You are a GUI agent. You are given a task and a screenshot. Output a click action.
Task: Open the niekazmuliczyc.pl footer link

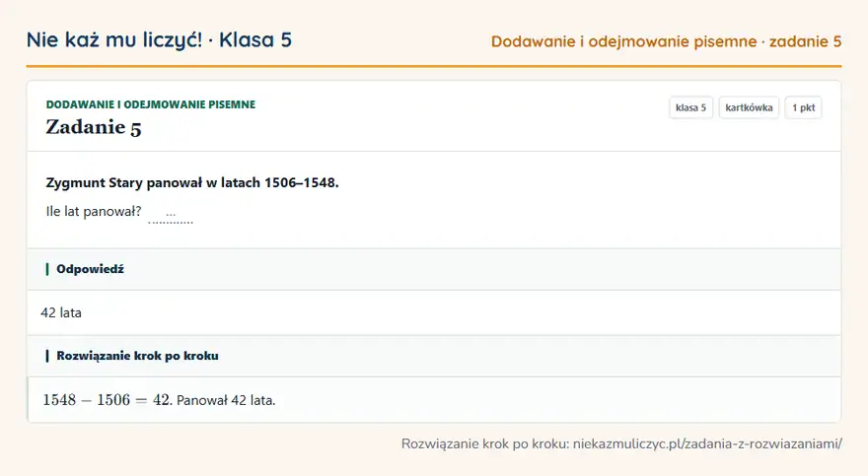pos(707,443)
